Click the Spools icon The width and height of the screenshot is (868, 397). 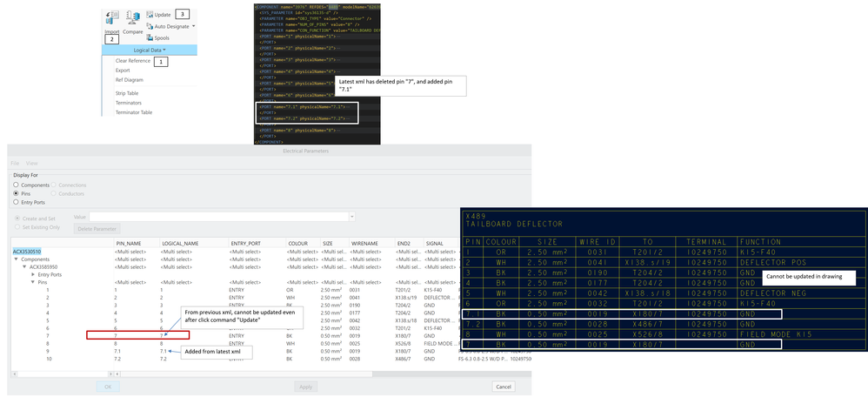(x=150, y=38)
